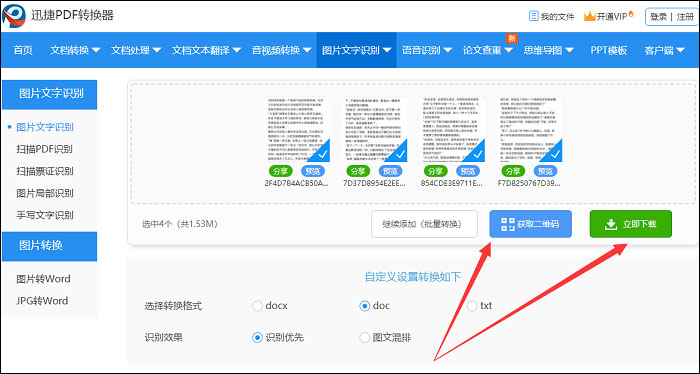Click the QR code icon on 获取二维码
This screenshot has width=700, height=374.
(x=508, y=224)
